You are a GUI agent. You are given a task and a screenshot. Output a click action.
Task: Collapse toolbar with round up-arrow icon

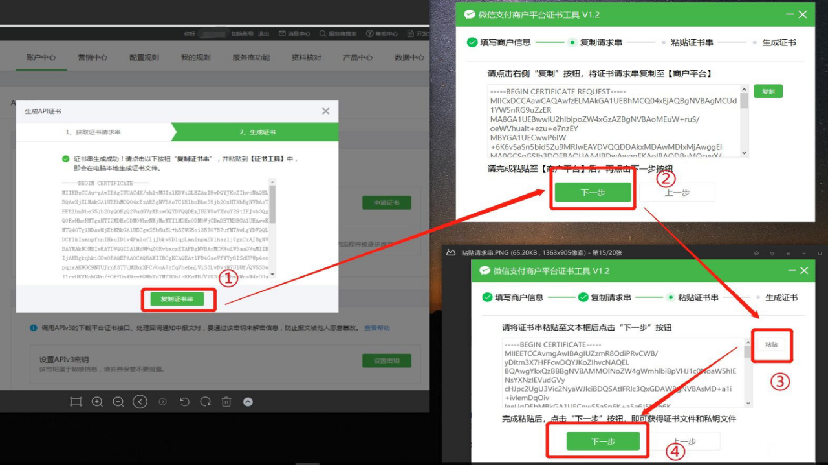pos(248,402)
